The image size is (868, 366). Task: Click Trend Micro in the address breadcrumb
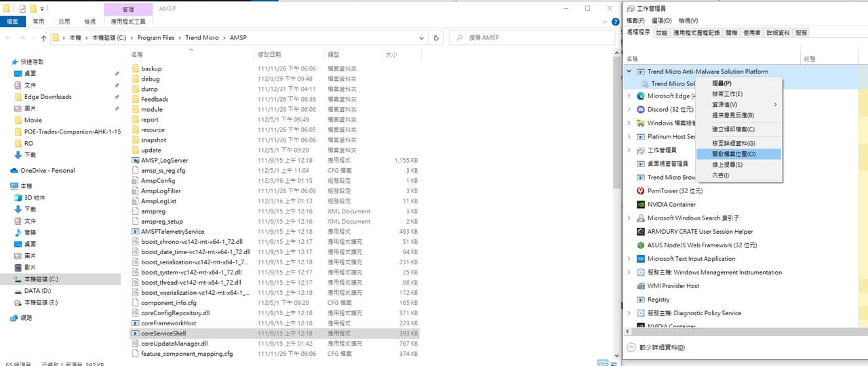(202, 38)
